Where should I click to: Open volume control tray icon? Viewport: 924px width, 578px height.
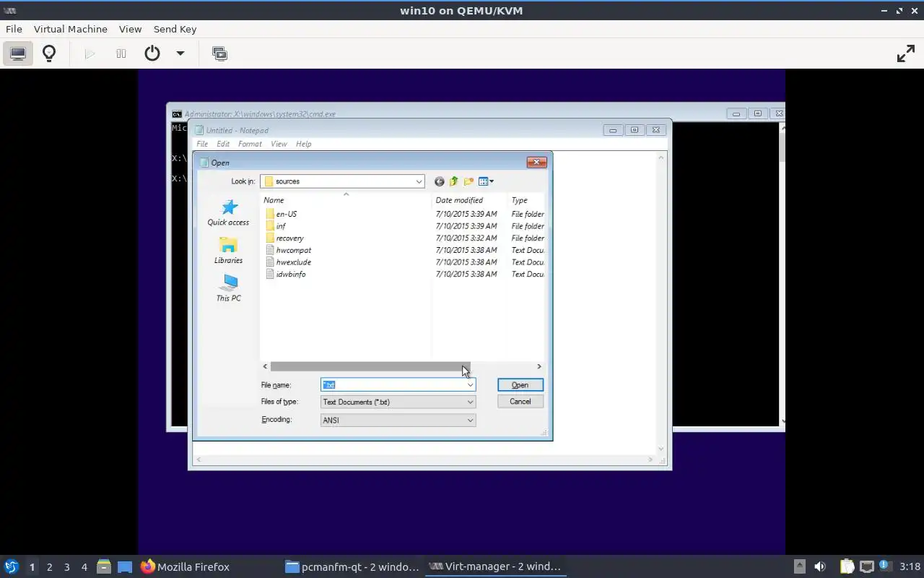click(820, 566)
